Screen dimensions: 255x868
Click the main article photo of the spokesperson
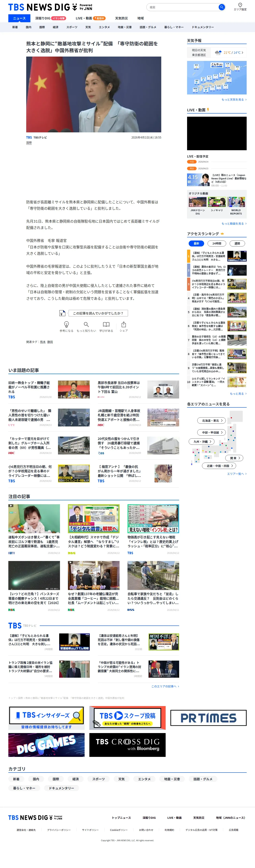94,94
